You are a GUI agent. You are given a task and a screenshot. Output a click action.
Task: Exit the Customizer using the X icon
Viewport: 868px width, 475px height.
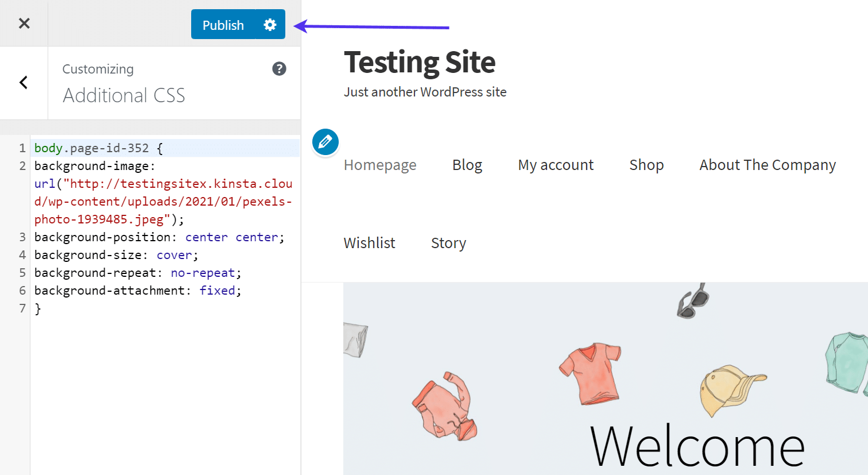click(x=24, y=24)
